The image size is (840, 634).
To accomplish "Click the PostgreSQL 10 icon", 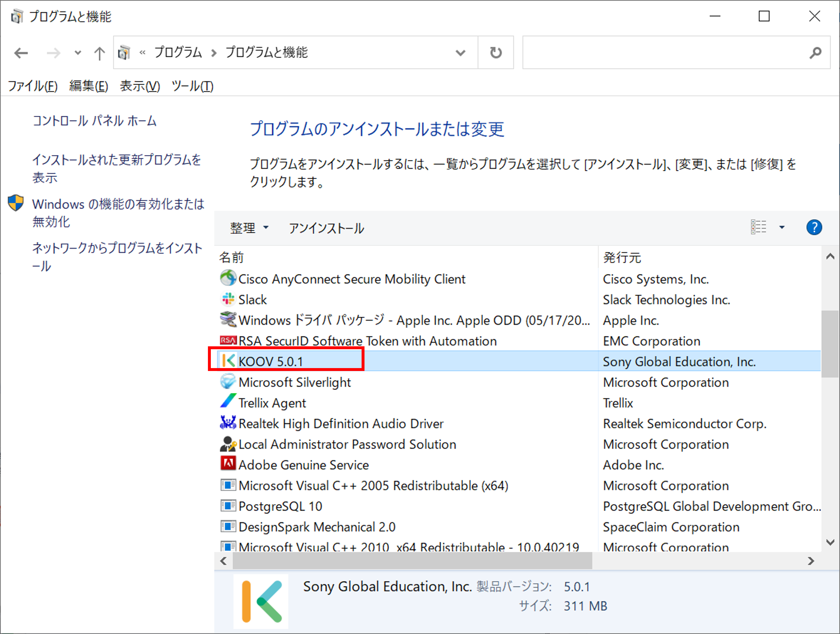I will pyautogui.click(x=228, y=506).
